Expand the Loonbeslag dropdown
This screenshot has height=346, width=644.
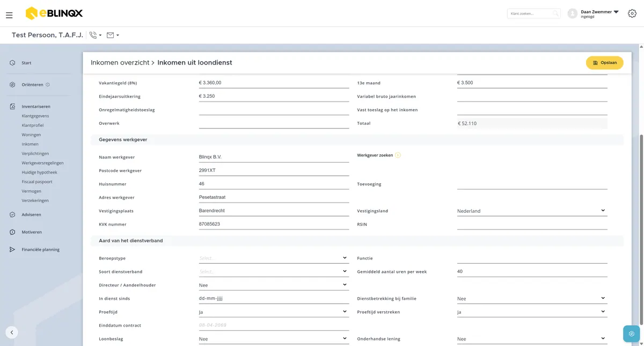[274, 339]
